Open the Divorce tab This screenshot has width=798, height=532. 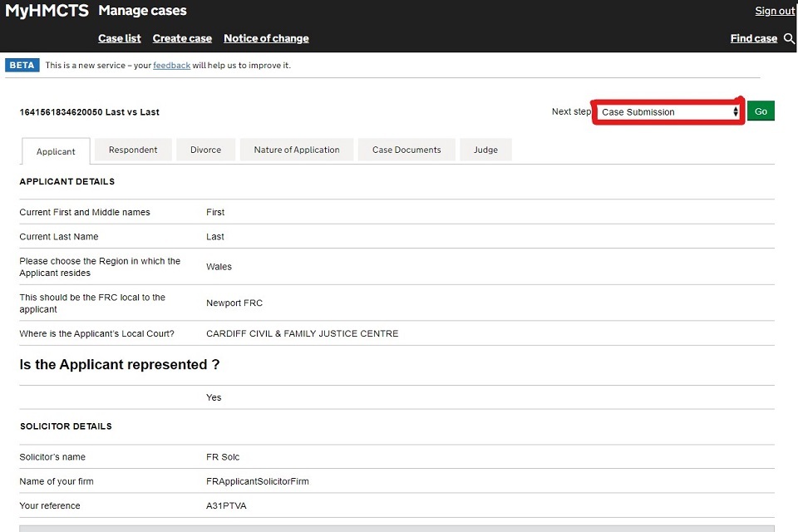tap(205, 150)
